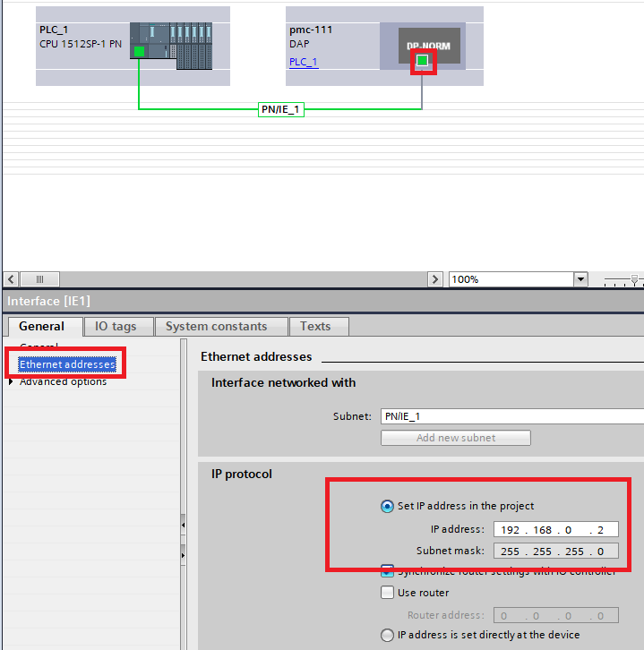Click the PLC_1 link under pmc-111
Image resolution: width=644 pixels, height=650 pixels.
tap(303, 62)
